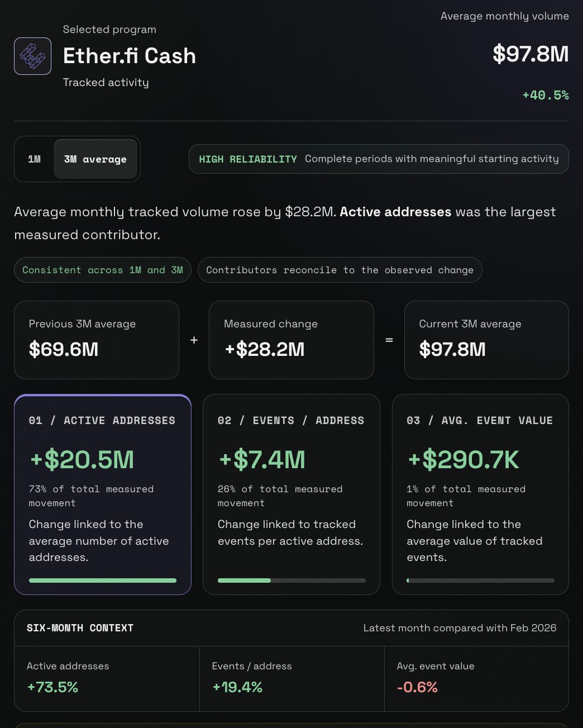Click the Contributors reconcile to the observed change chip
The width and height of the screenshot is (583, 728).
(x=340, y=270)
